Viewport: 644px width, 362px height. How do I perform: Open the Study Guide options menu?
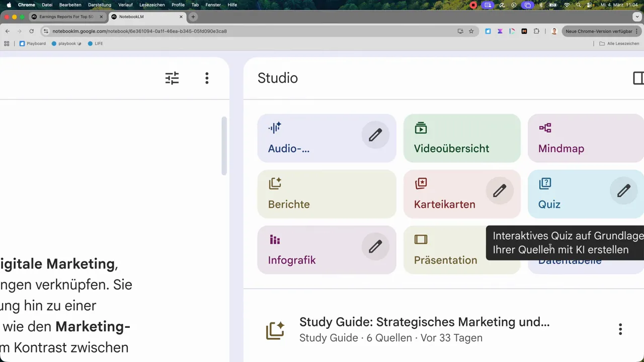620,329
